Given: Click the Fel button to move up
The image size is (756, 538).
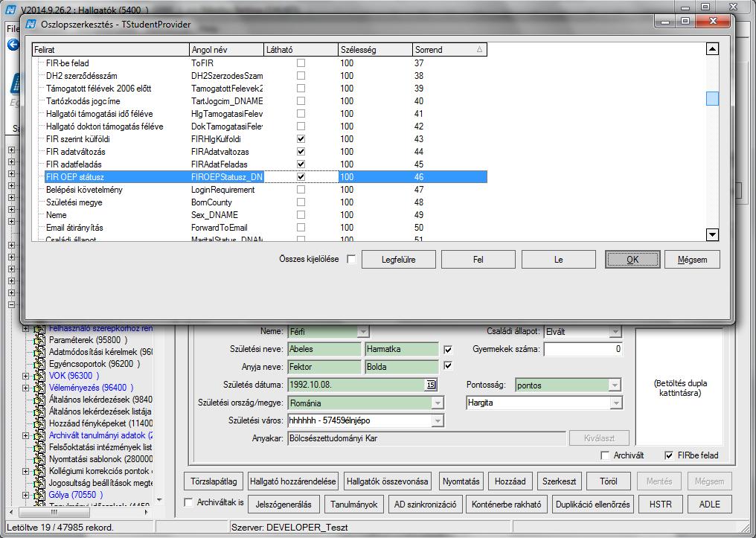Looking at the screenshot, I should pos(478,260).
